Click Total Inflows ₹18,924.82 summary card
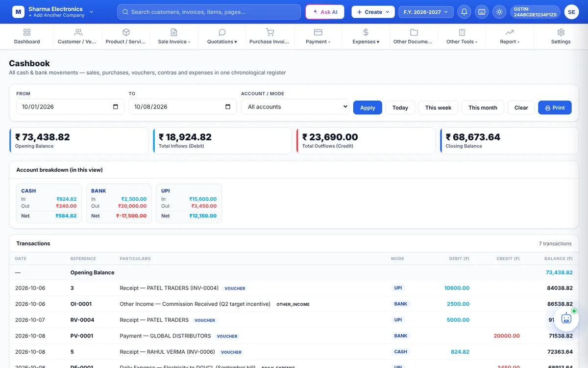Image resolution: width=588 pixels, height=368 pixels. pos(222,141)
